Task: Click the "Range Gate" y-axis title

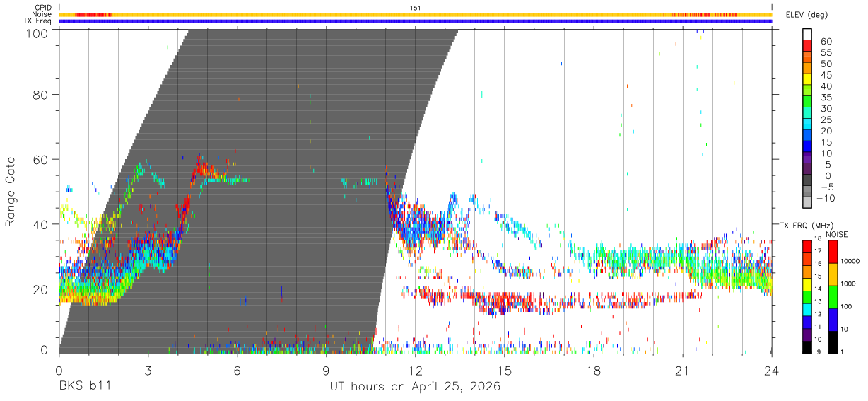Action: pos(11,192)
